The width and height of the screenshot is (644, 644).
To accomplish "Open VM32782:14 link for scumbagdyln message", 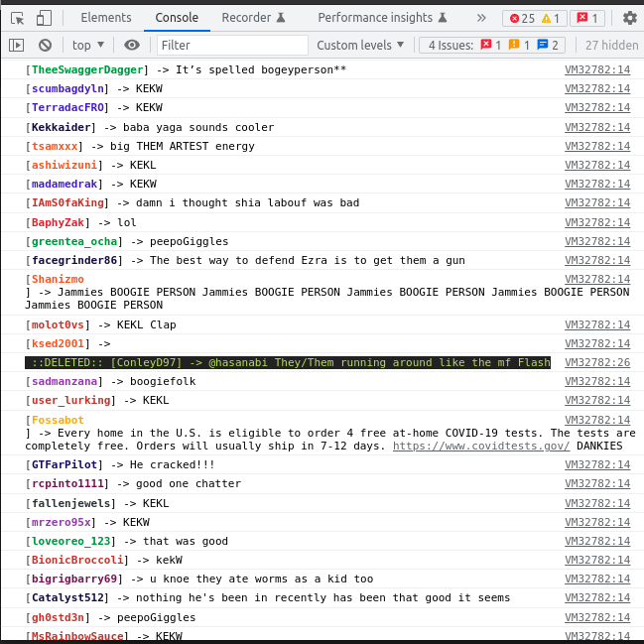I will pyautogui.click(x=597, y=88).
